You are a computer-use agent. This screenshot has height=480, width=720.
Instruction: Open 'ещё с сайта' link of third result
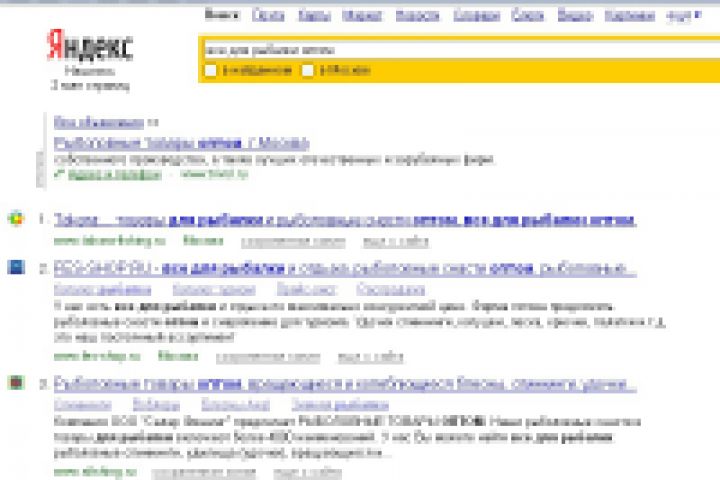308,473
